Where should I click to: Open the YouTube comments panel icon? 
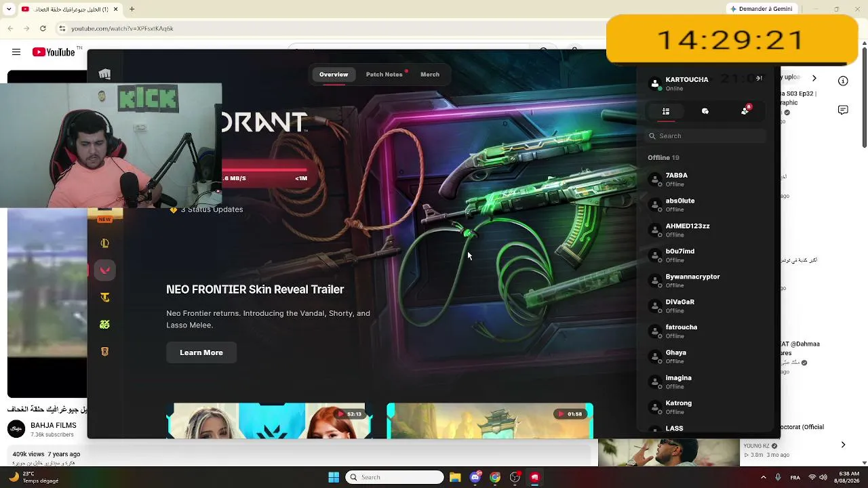click(843, 110)
